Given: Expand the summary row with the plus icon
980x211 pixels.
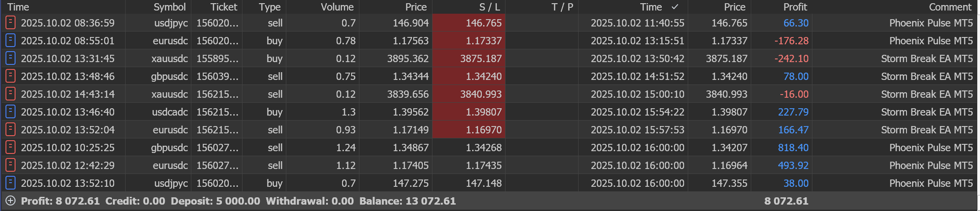Looking at the screenshot, I should tap(10, 201).
